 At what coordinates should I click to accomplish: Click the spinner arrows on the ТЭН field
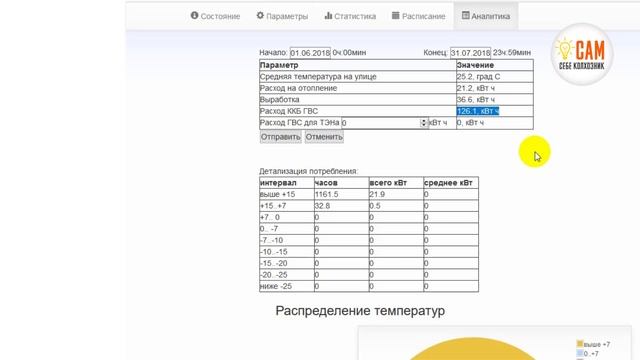pos(424,123)
